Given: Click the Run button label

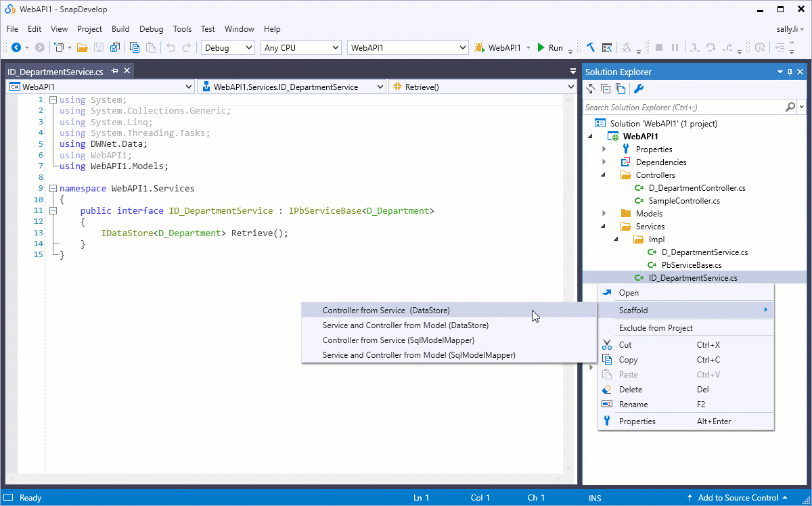Looking at the screenshot, I should (x=556, y=47).
